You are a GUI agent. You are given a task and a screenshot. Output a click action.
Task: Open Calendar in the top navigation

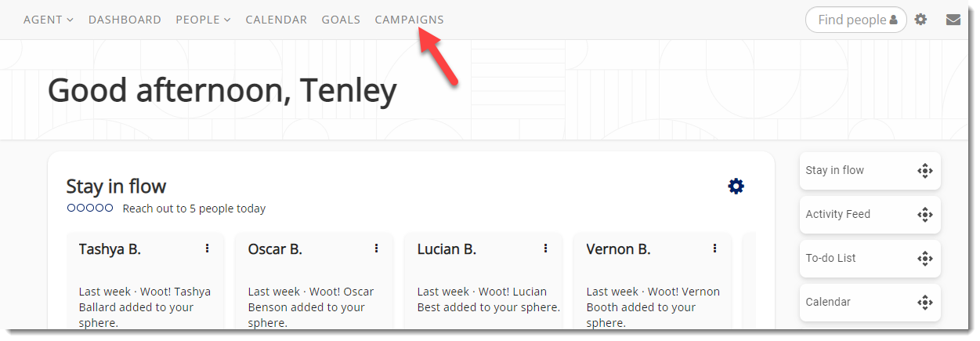276,20
